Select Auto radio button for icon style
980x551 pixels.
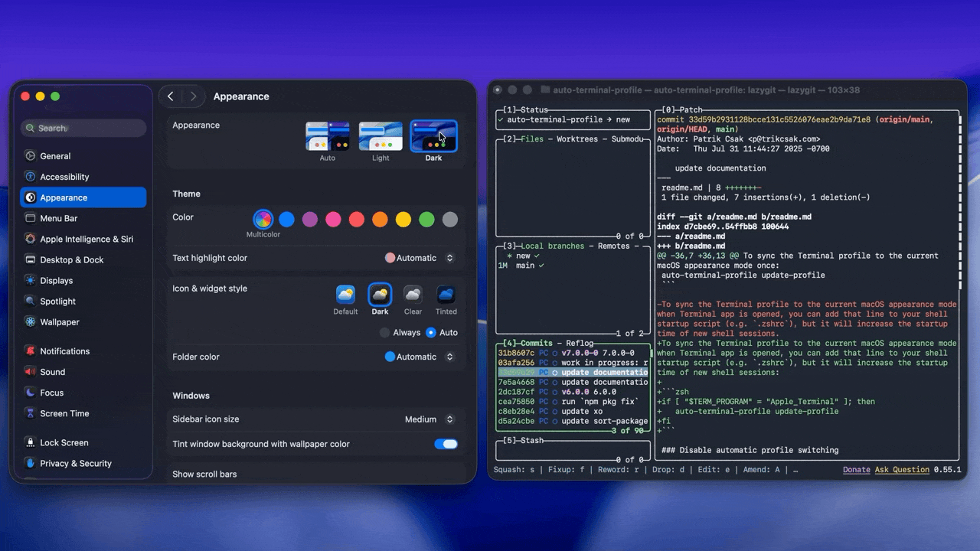431,333
